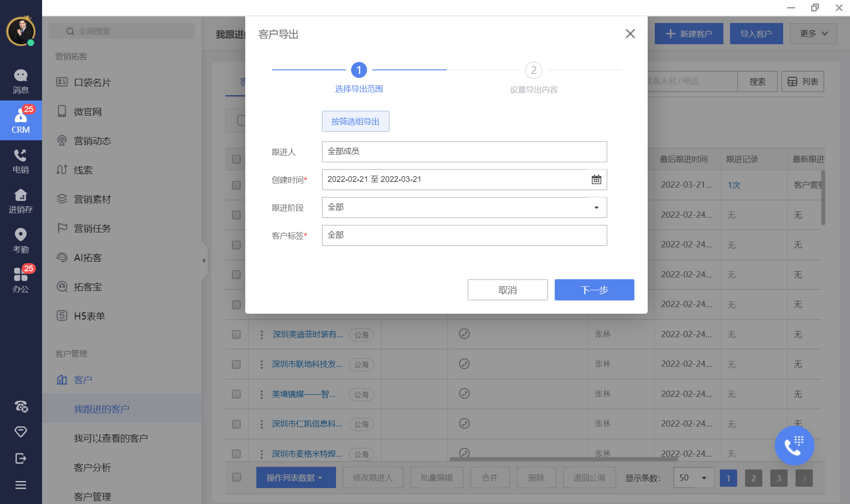
Task: Click the hamburger menu icon at sidebar bottom
Action: (x=20, y=485)
